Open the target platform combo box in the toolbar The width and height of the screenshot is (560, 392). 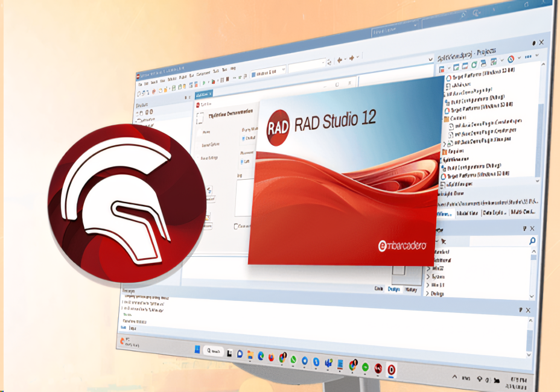pyautogui.click(x=268, y=72)
